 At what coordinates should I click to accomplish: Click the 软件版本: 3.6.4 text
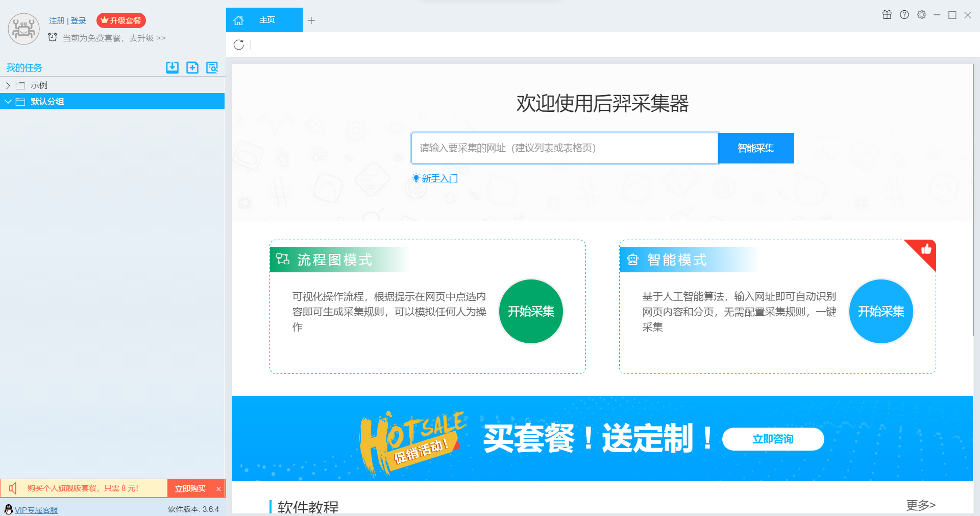193,509
